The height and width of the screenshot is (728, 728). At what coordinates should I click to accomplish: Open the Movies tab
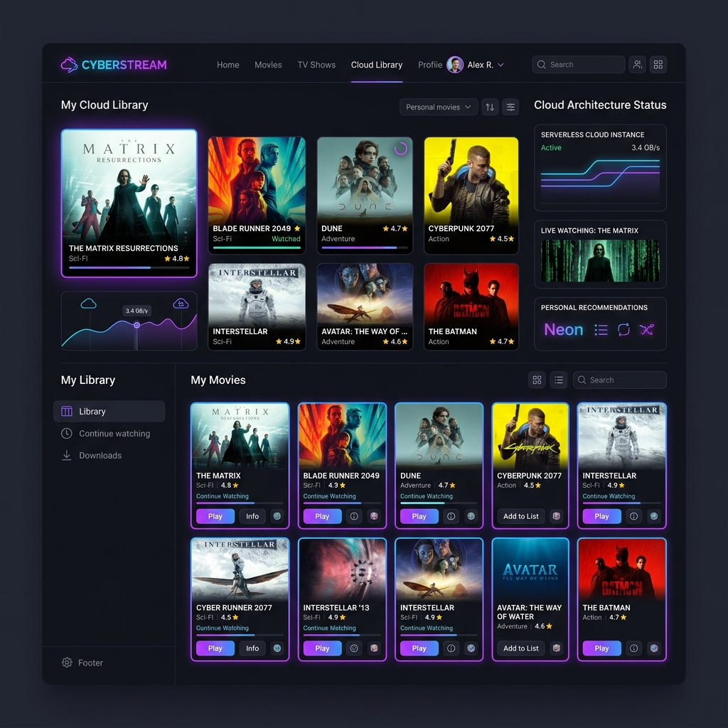[x=268, y=65]
